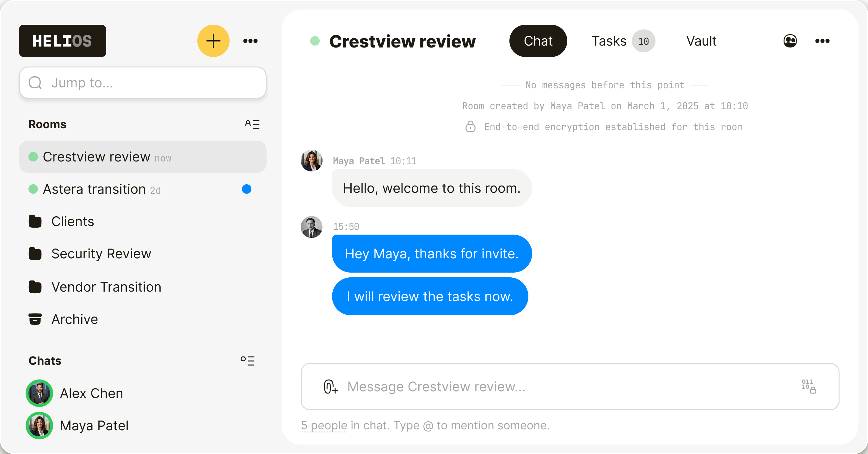Image resolution: width=868 pixels, height=454 pixels.
Task: Click the Jump to search field
Action: pos(143,83)
